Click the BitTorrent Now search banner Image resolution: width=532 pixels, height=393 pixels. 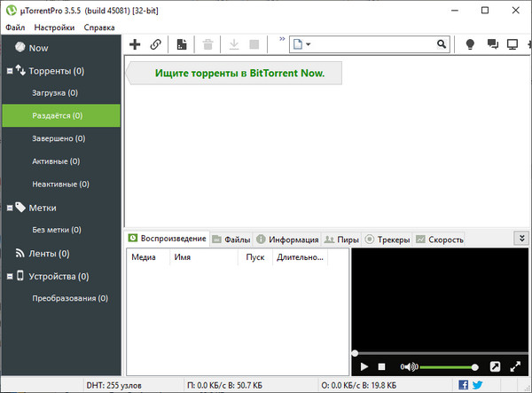(x=234, y=73)
